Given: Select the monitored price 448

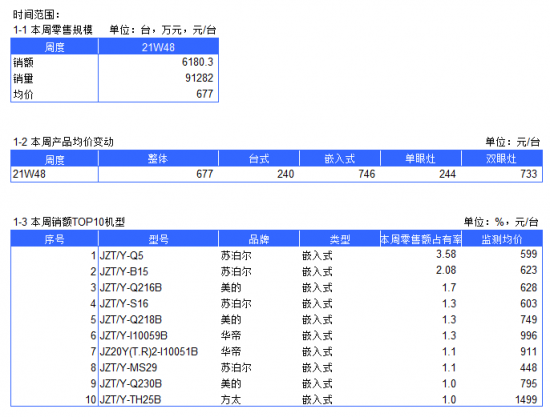Looking at the screenshot, I should tap(529, 368).
